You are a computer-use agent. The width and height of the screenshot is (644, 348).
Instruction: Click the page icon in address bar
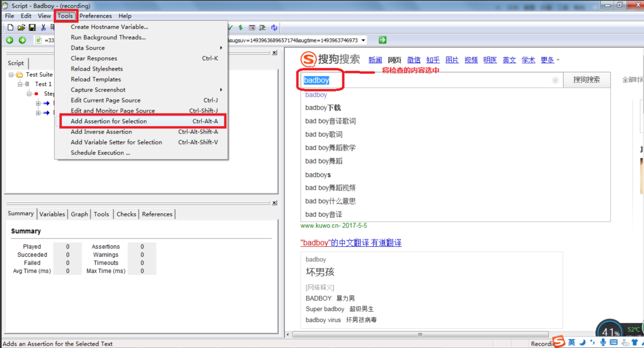(x=39, y=41)
